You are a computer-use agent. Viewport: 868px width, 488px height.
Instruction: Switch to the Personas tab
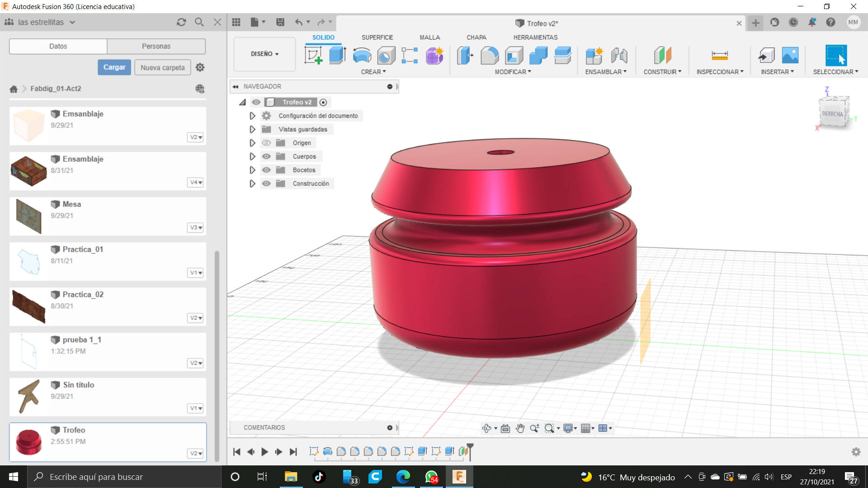(x=156, y=46)
